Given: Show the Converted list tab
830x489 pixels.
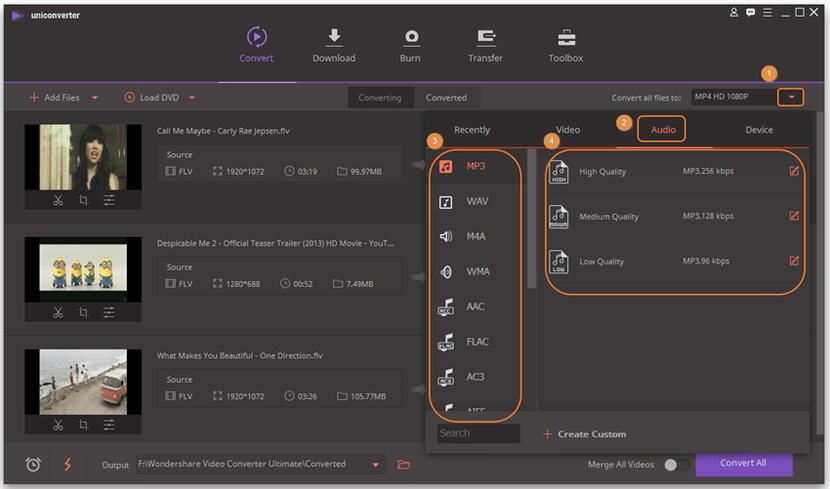Looking at the screenshot, I should (x=446, y=98).
